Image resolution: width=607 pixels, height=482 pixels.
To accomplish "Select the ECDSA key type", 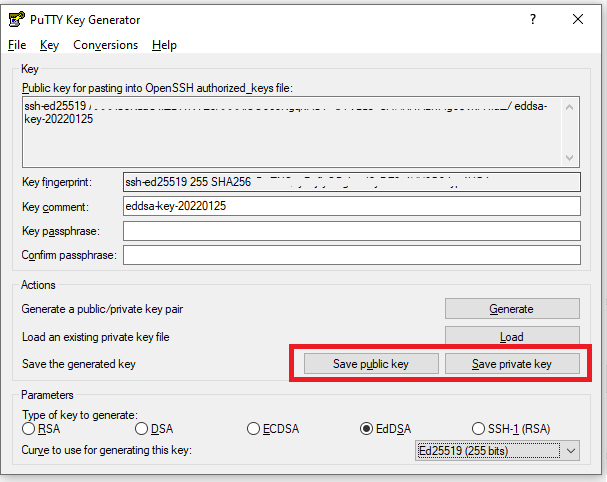I will point(273,429).
